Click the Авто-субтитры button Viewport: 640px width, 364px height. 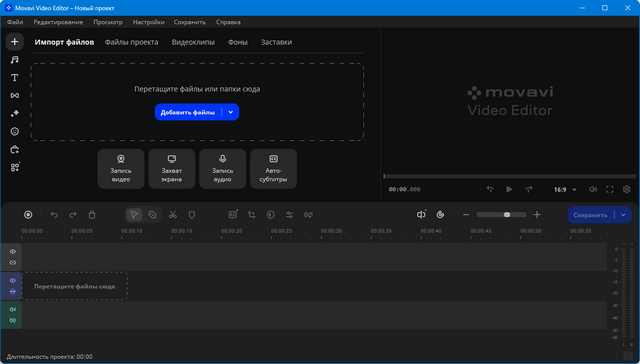[273, 169]
